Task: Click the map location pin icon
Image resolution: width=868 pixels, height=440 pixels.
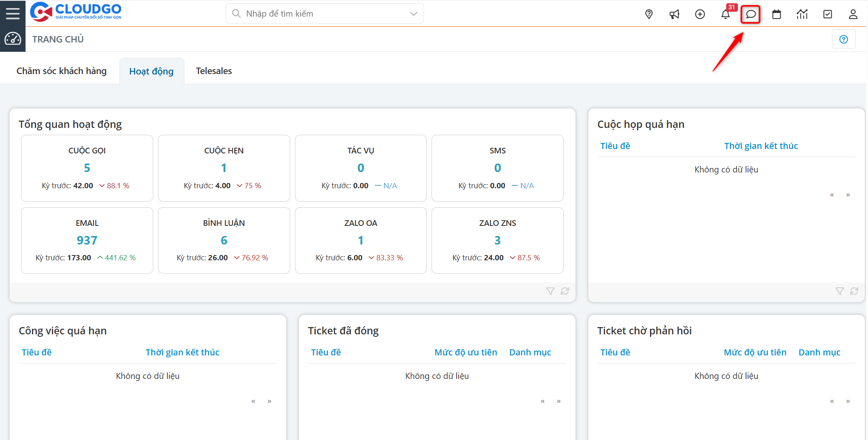Action: [649, 14]
